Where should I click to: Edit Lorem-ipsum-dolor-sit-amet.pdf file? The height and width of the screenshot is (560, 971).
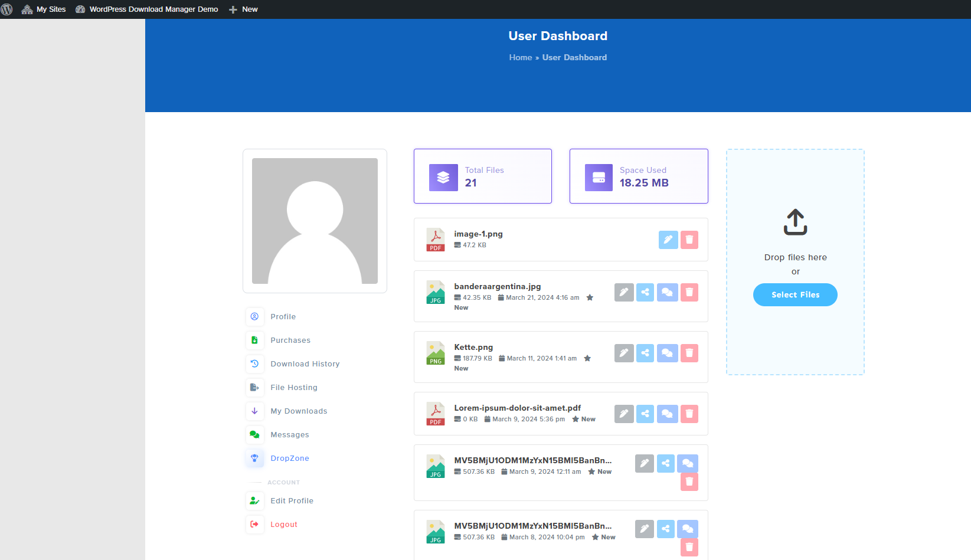[624, 414]
